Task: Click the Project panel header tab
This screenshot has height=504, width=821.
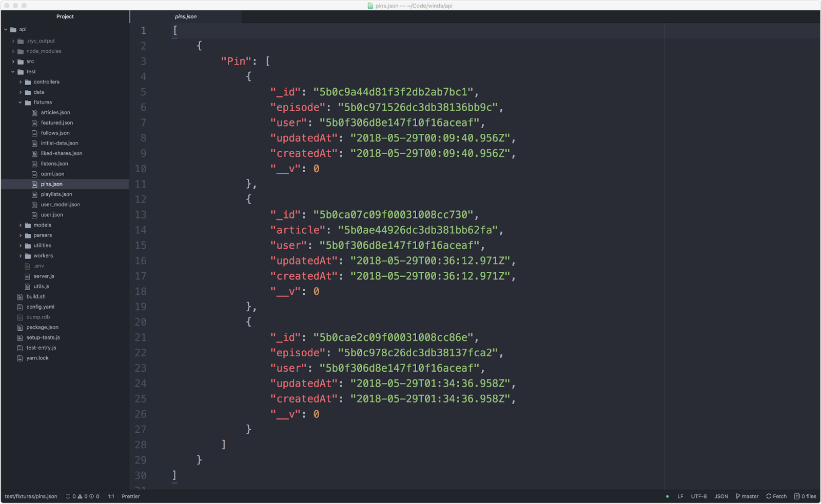Action: point(65,16)
